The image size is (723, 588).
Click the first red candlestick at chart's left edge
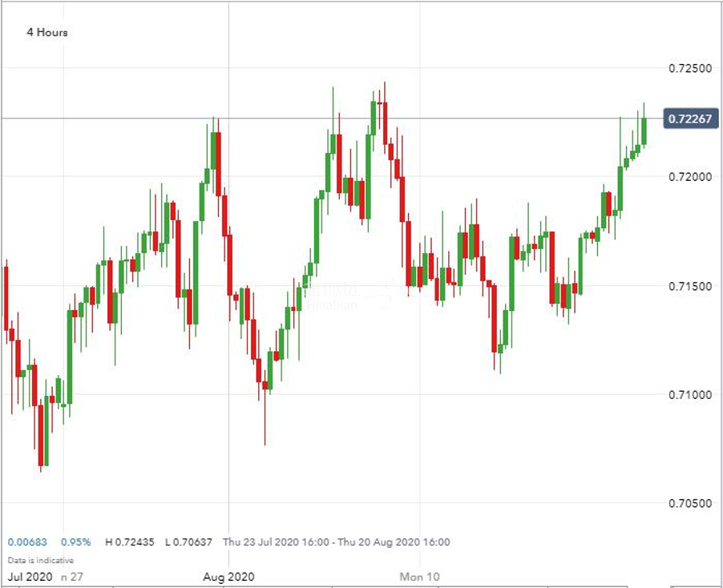(6, 296)
